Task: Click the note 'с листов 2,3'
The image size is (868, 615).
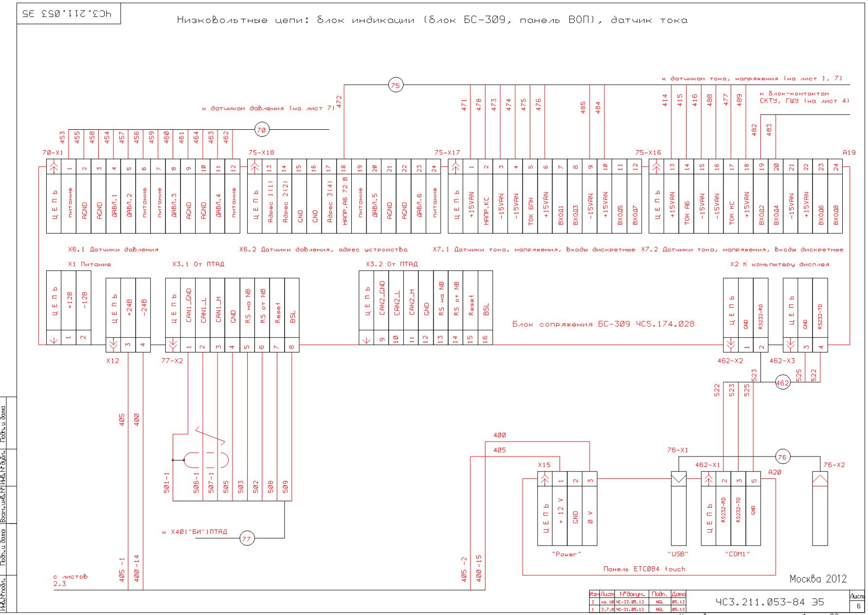Action: (71, 580)
